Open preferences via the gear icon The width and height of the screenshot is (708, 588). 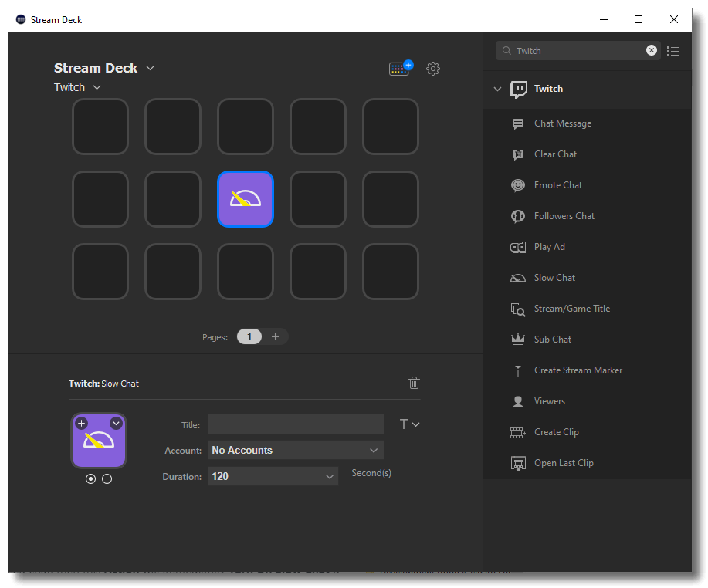pos(433,69)
